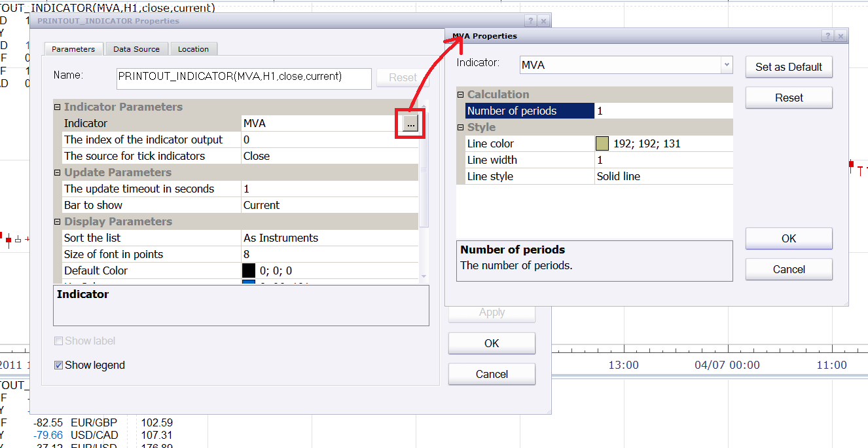
Task: Pick the Line color swatch 192; 192; 131
Action: [602, 143]
